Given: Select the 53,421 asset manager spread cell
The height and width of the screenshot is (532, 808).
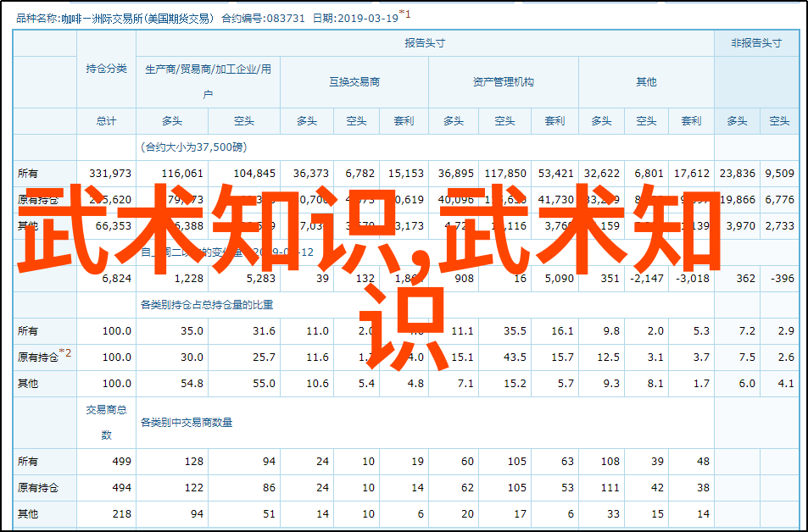Looking at the screenshot, I should [x=555, y=173].
